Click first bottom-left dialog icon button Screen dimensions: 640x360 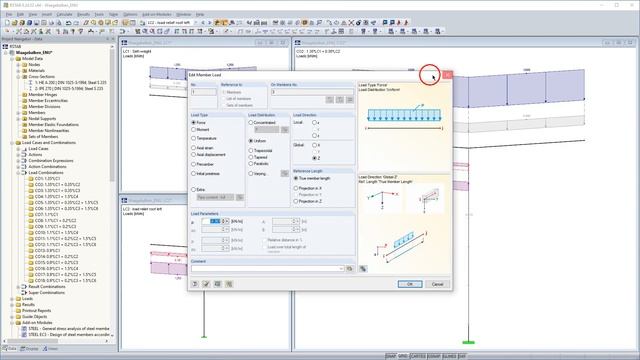pos(195,284)
